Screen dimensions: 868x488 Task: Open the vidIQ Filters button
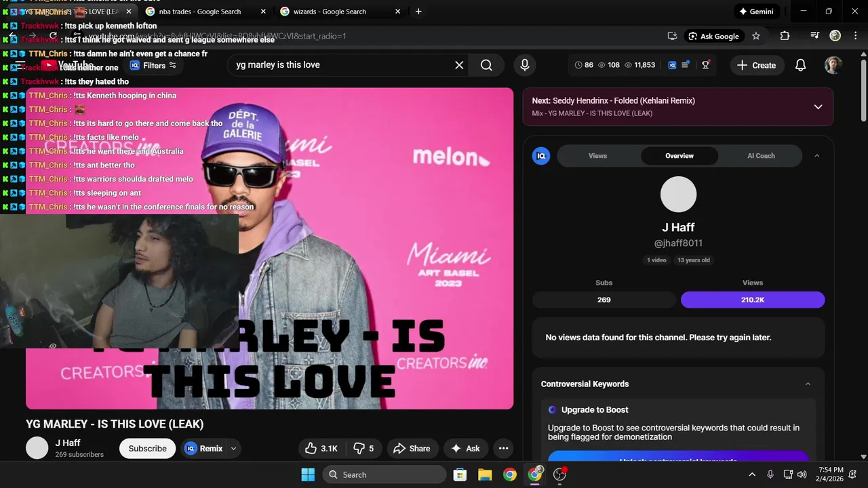pyautogui.click(x=153, y=65)
